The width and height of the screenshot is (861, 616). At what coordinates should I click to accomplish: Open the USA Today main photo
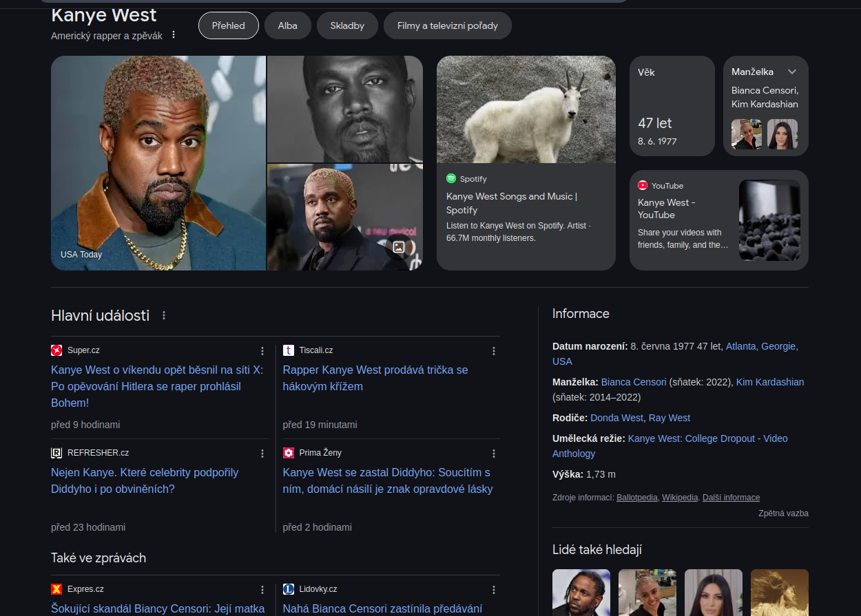point(158,163)
